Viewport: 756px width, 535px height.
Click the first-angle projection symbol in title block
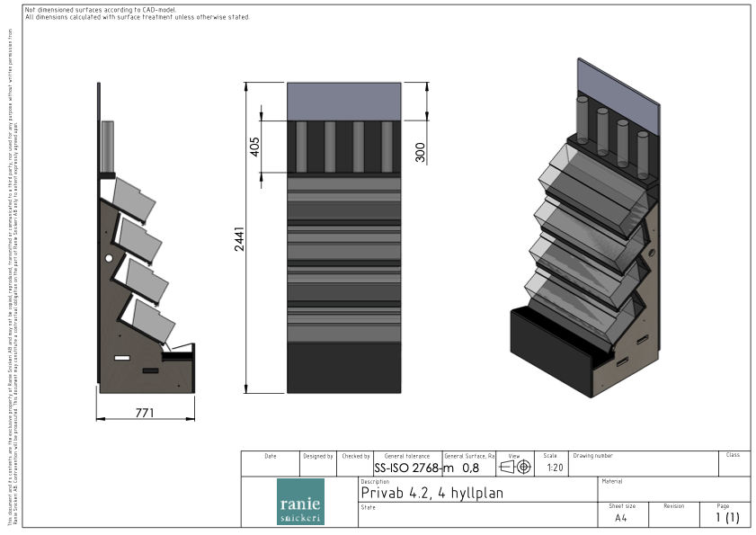coord(515,468)
